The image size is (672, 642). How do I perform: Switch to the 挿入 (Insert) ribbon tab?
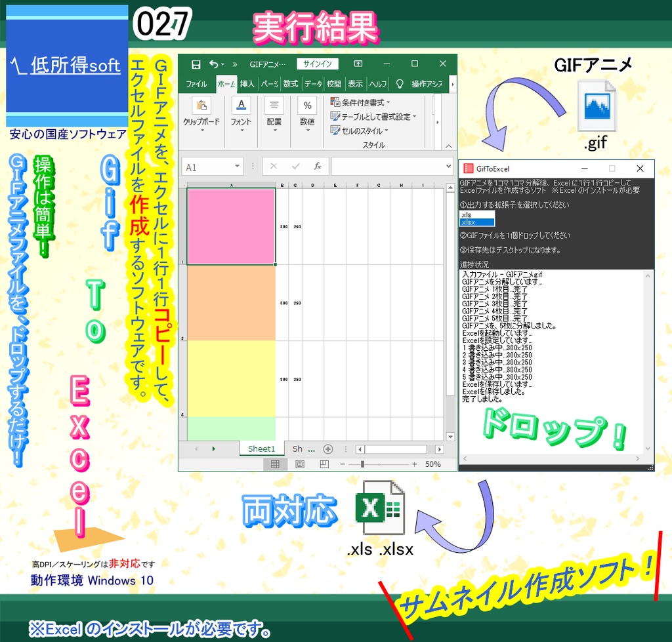(x=245, y=84)
